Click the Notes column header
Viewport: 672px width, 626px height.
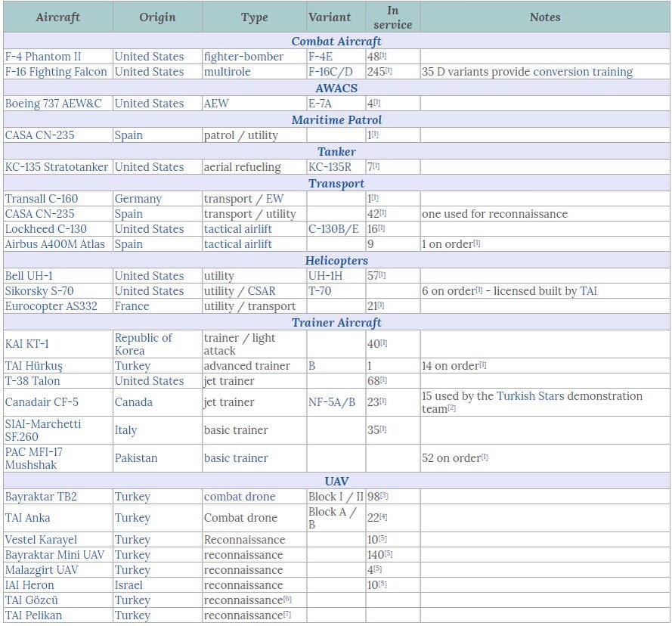pos(545,17)
